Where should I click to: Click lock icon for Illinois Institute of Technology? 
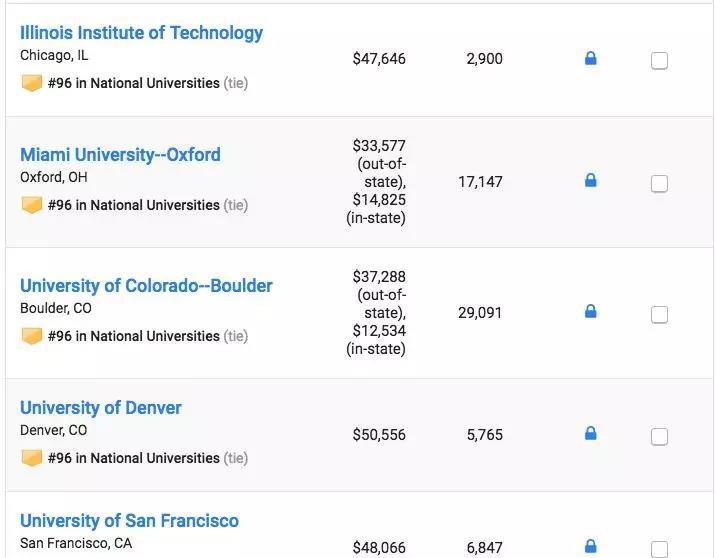click(x=590, y=59)
